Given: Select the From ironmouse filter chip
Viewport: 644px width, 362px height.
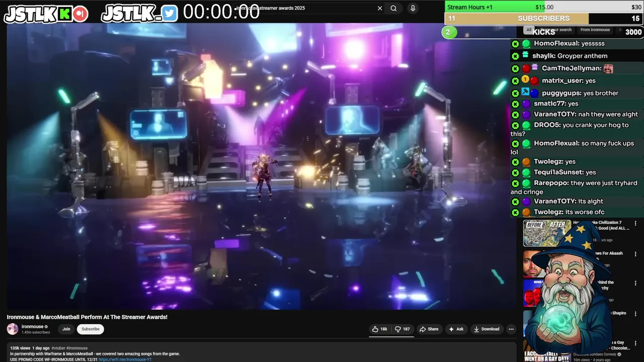Looking at the screenshot, I should (x=595, y=30).
